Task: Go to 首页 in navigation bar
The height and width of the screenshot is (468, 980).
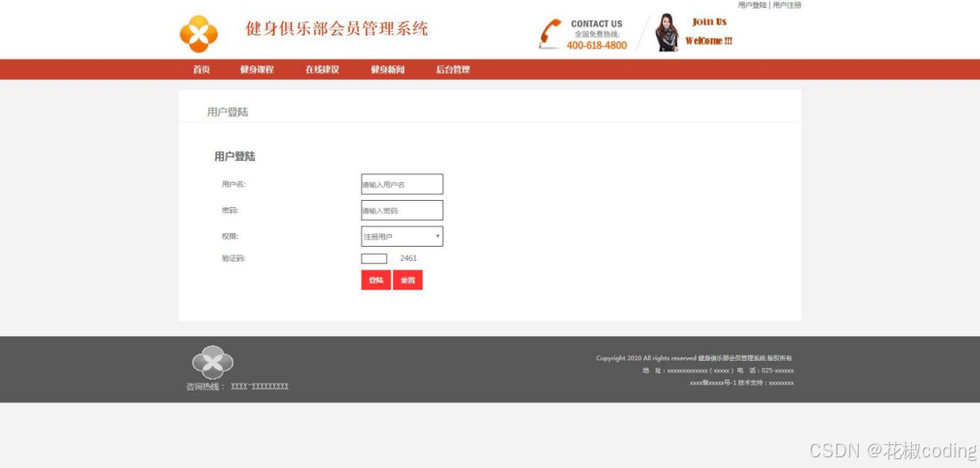Action: pos(201,69)
